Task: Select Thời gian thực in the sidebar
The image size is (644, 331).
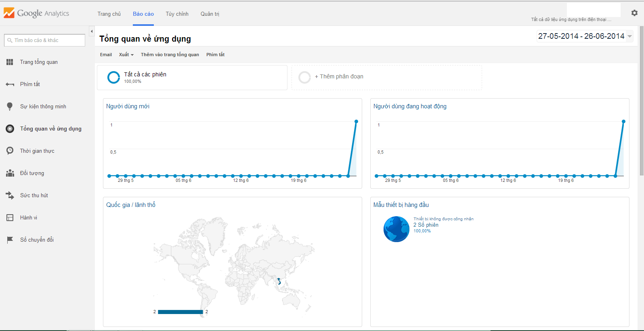Action: (37, 151)
